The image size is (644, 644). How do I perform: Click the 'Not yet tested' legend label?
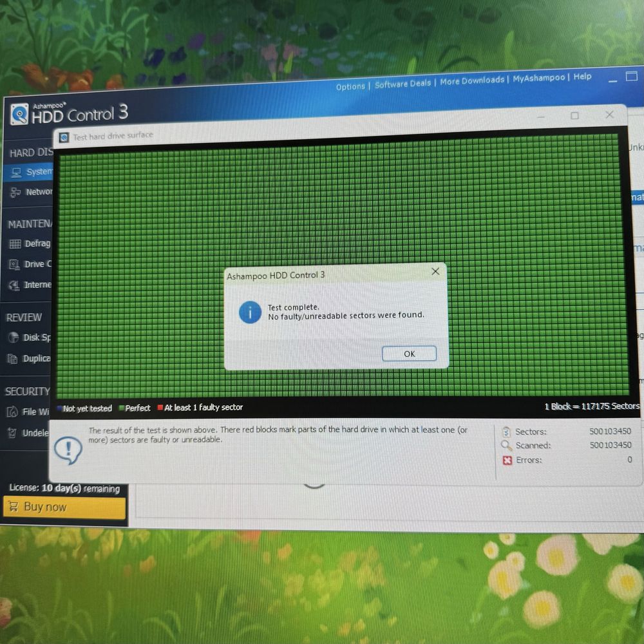click(x=88, y=409)
